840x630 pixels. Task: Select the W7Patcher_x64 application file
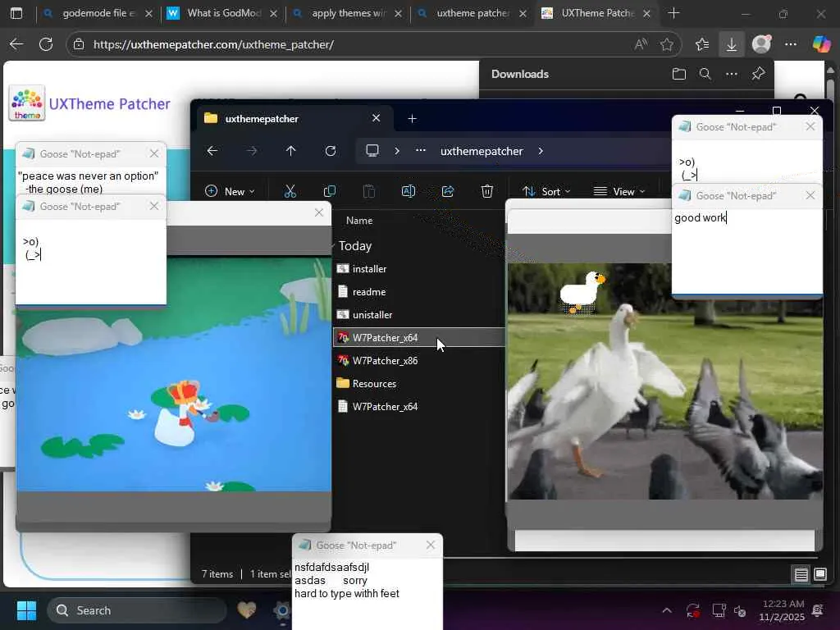click(x=419, y=337)
